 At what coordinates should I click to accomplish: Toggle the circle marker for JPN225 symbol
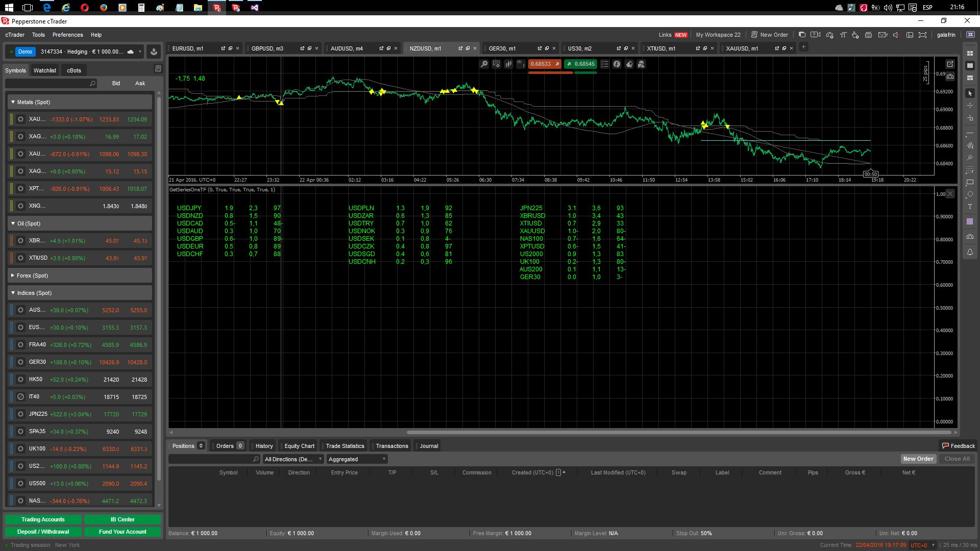(20, 414)
